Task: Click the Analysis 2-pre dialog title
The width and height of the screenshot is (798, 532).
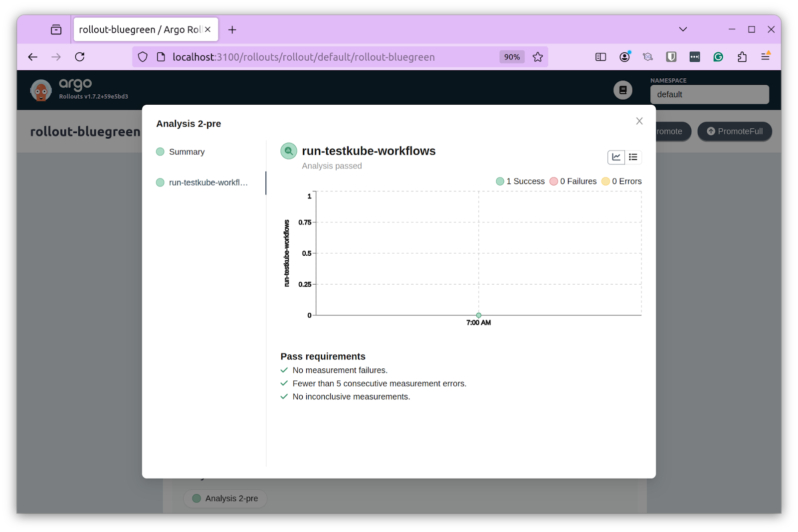Action: coord(189,124)
